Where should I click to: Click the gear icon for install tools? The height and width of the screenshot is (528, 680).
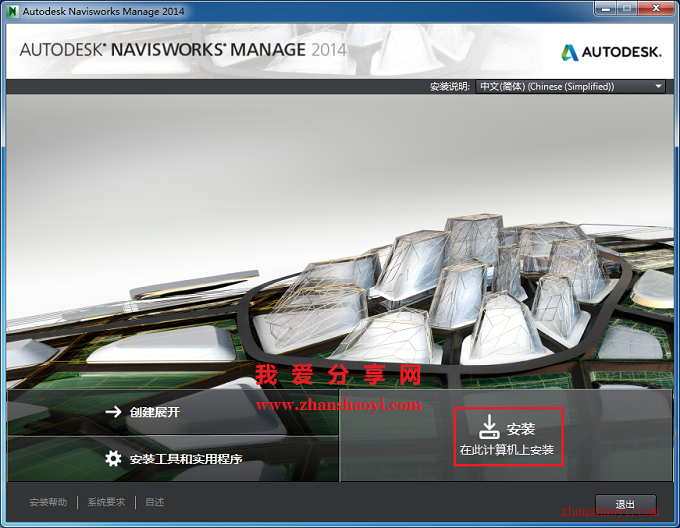point(113,458)
